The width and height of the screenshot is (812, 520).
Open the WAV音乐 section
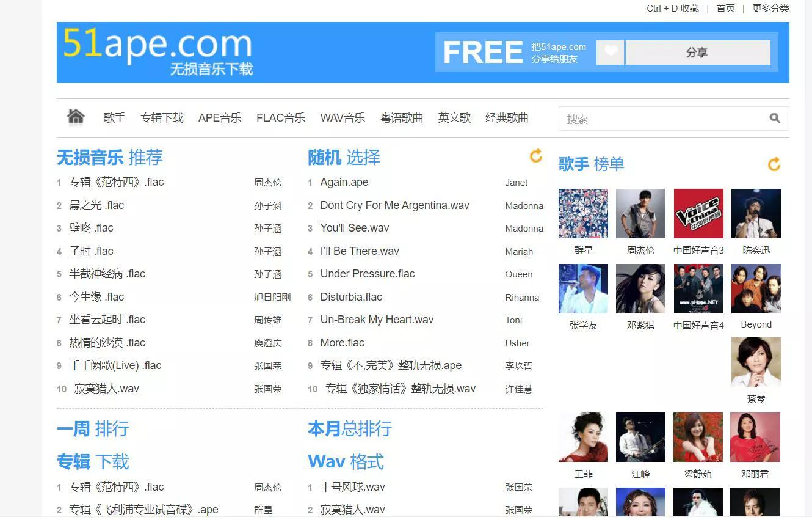(x=343, y=118)
